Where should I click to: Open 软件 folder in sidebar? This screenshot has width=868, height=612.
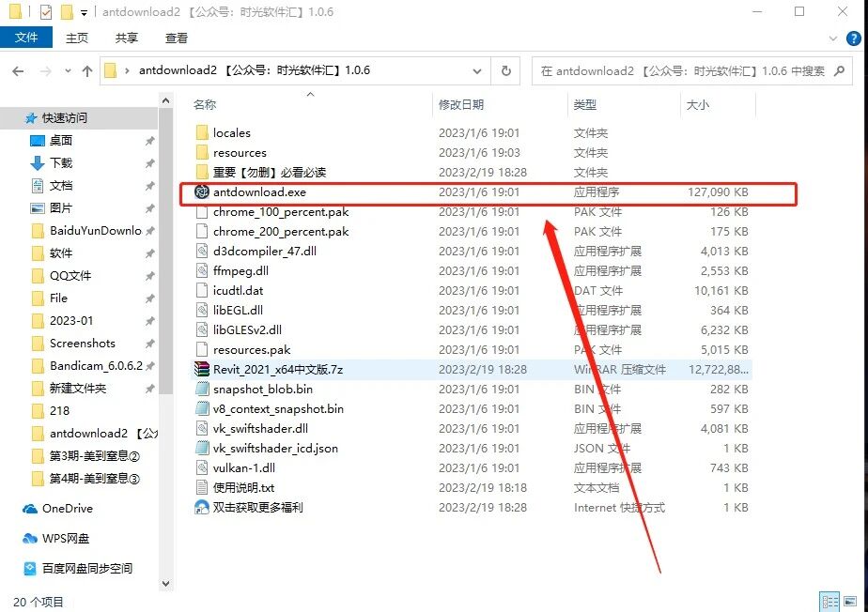[x=61, y=252]
